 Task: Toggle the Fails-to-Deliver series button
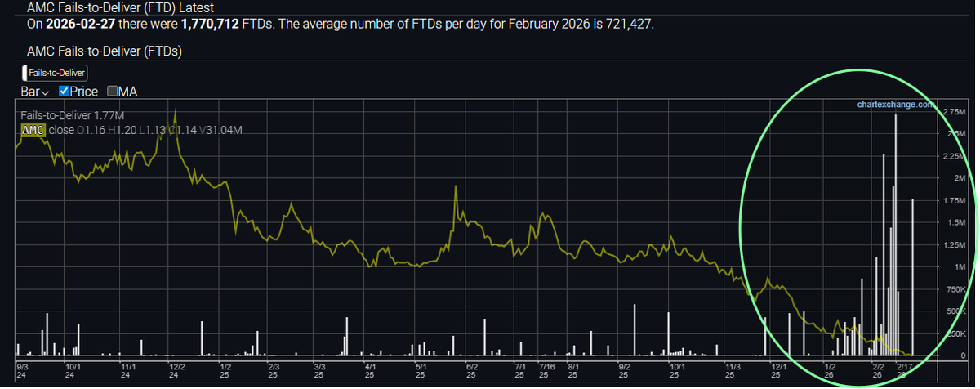(x=53, y=73)
